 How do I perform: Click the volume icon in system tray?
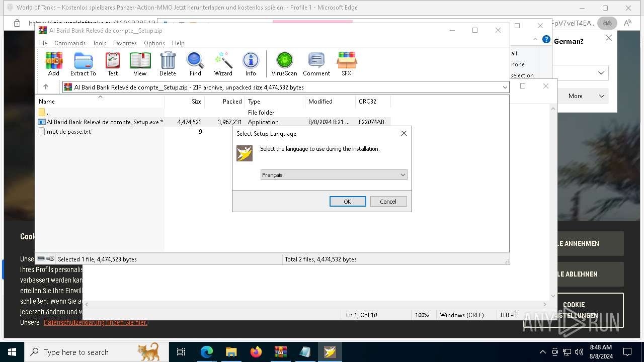579,352
